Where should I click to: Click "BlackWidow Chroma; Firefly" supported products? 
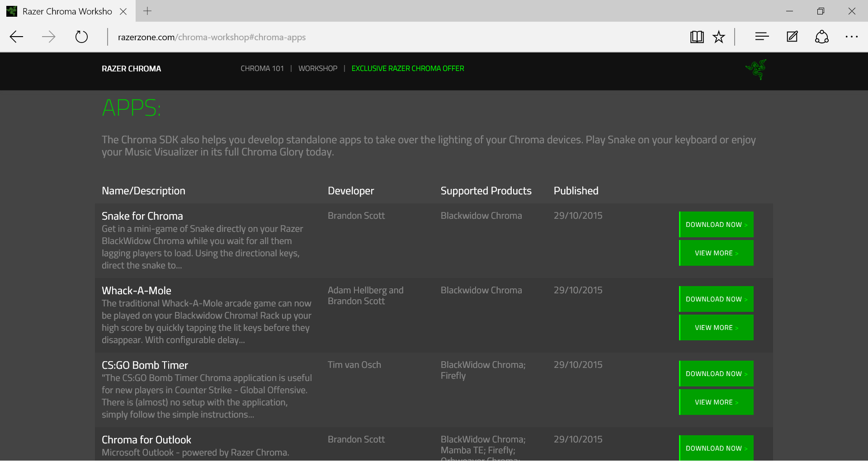pyautogui.click(x=483, y=370)
